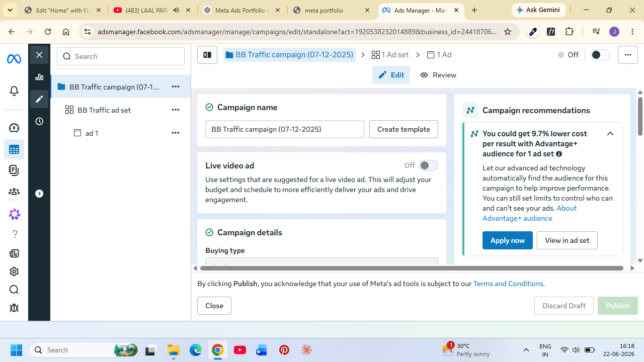Click the bug report icon in sidebar
Image resolution: width=644 pixels, height=362 pixels.
(14, 308)
